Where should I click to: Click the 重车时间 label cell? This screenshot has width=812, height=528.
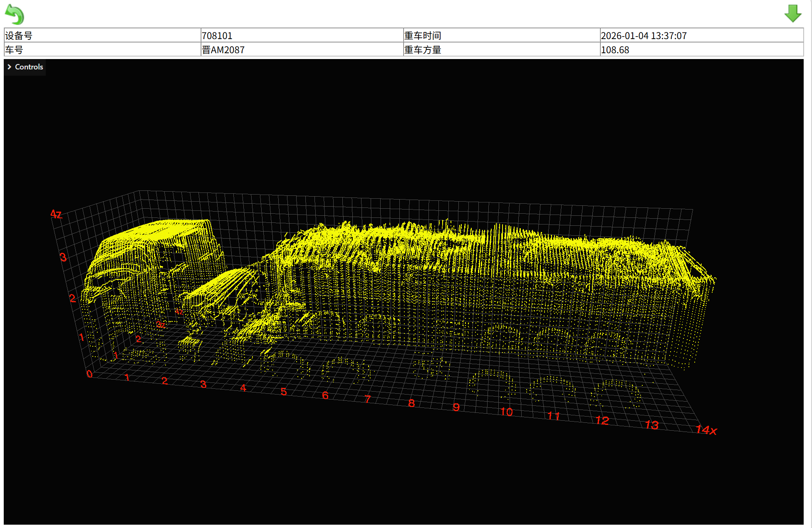click(x=423, y=36)
